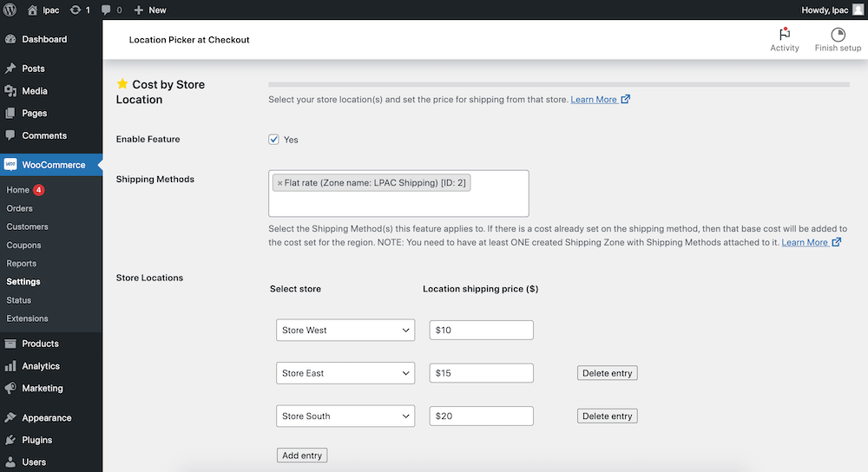The width and height of the screenshot is (868, 472).
Task: Go to the WooCommerce Orders submenu
Action: (19, 208)
